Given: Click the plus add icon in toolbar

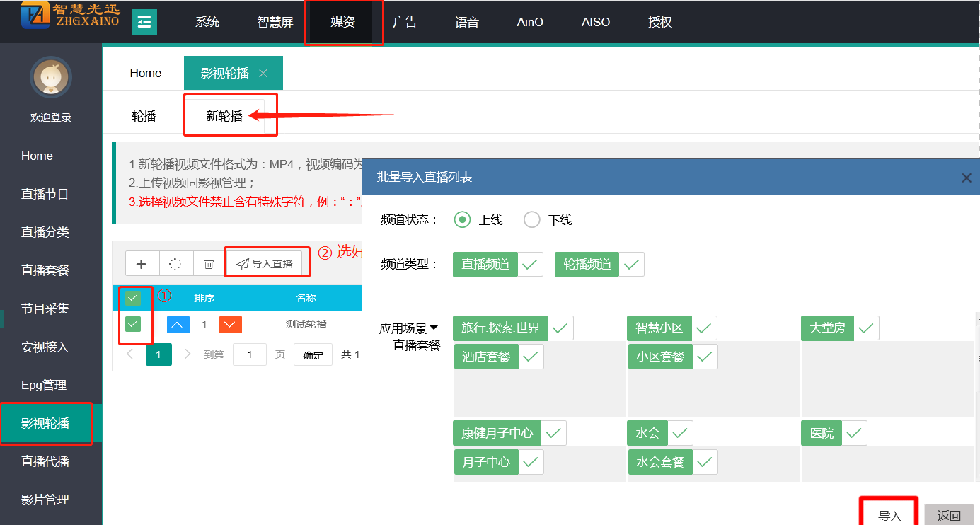Looking at the screenshot, I should pyautogui.click(x=142, y=264).
